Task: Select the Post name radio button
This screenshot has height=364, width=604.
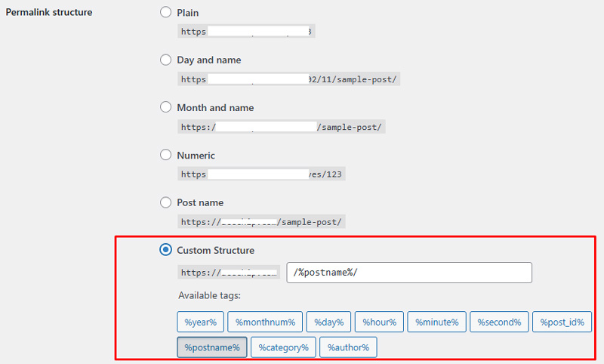Action: pyautogui.click(x=166, y=202)
